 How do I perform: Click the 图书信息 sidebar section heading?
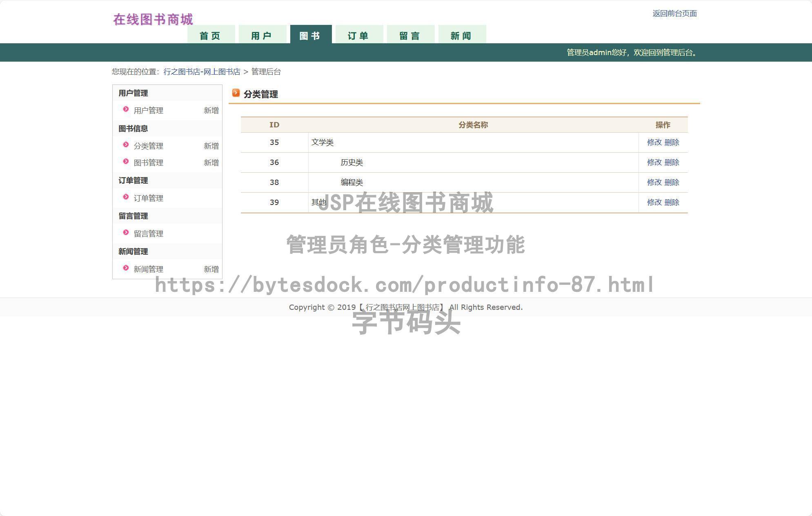pyautogui.click(x=133, y=129)
